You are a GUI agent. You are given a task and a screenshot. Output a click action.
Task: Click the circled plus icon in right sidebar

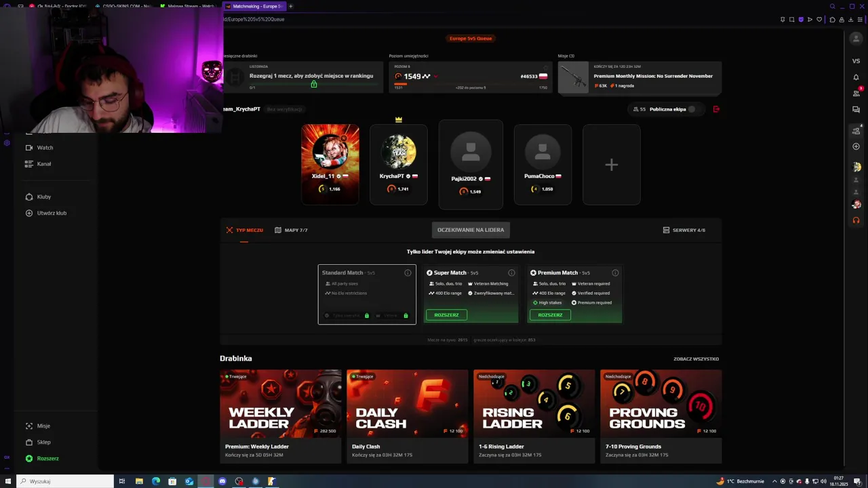[x=856, y=146]
